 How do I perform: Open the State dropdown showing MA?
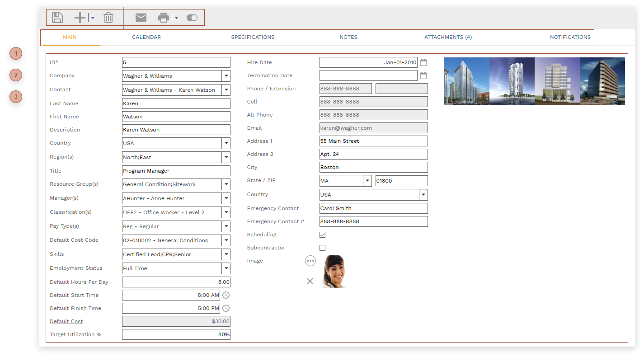(367, 181)
